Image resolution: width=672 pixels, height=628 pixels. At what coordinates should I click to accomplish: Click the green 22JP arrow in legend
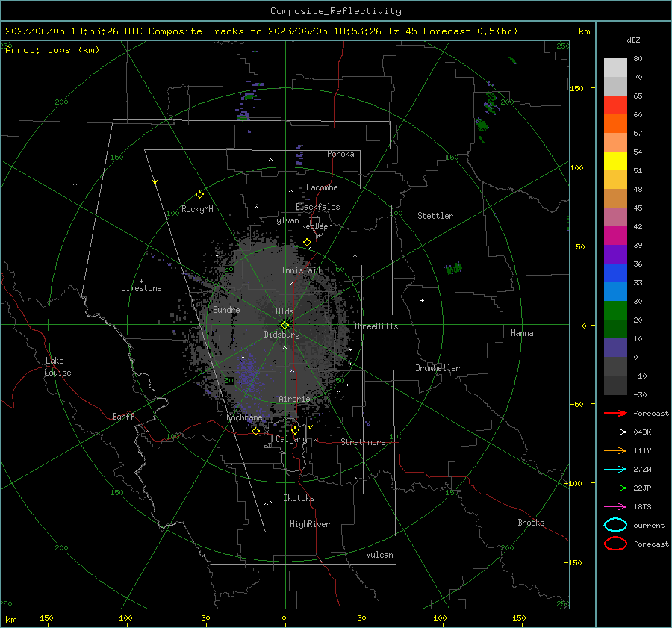615,488
